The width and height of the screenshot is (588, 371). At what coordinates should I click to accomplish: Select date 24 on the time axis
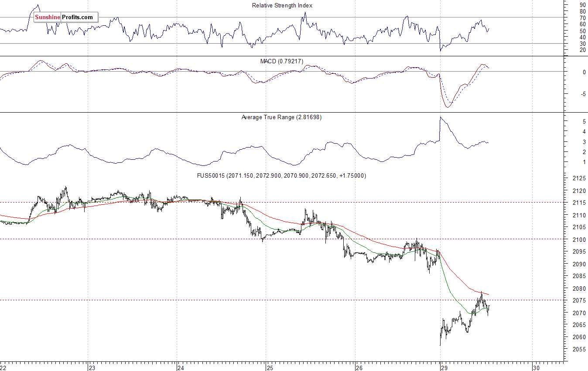(181, 368)
